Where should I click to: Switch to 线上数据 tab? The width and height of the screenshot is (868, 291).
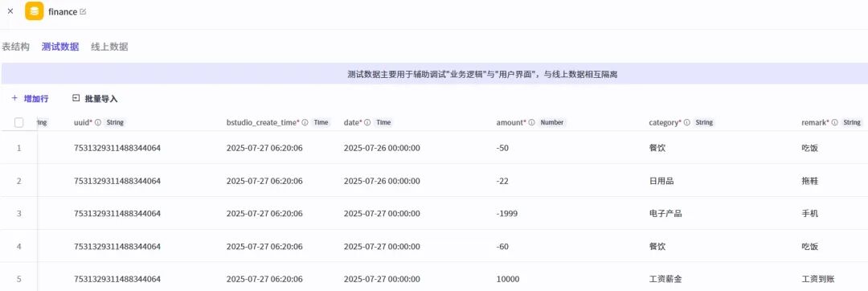[109, 47]
